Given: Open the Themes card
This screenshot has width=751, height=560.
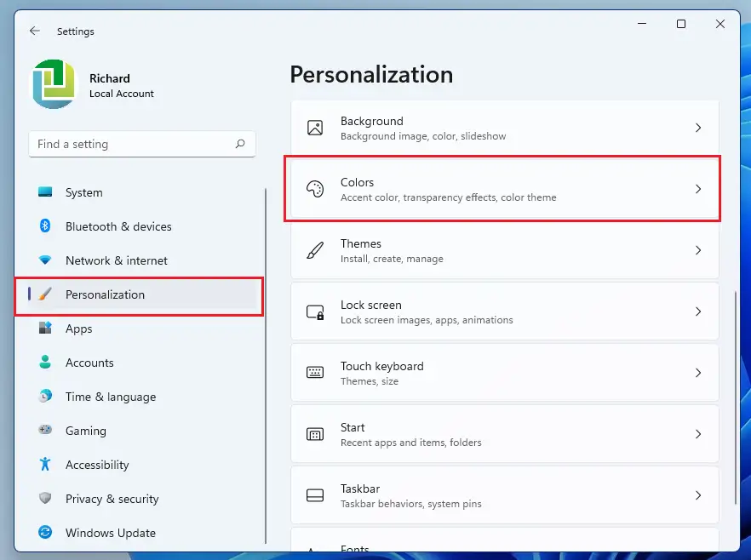Looking at the screenshot, I should pyautogui.click(x=505, y=250).
